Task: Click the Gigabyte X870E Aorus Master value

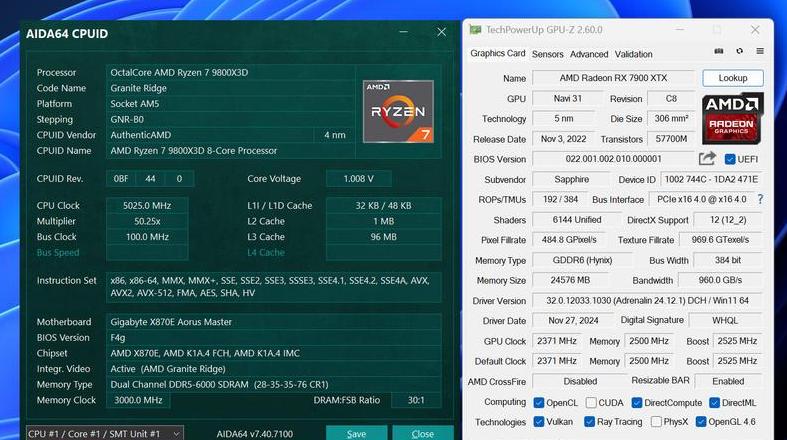Action: tap(274, 322)
